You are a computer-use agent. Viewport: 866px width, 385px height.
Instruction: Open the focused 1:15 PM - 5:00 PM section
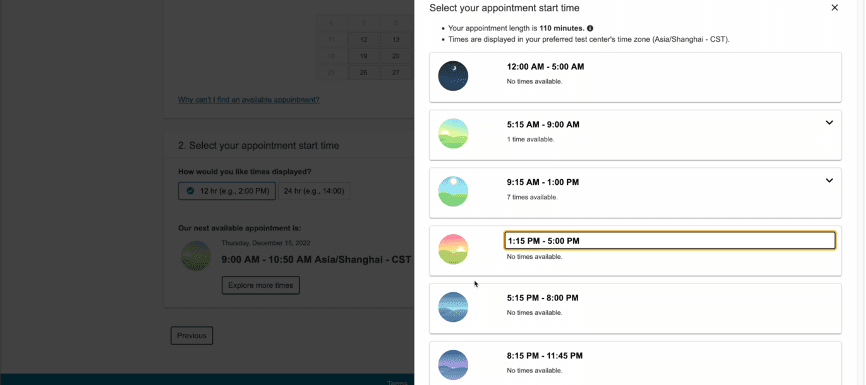point(669,241)
